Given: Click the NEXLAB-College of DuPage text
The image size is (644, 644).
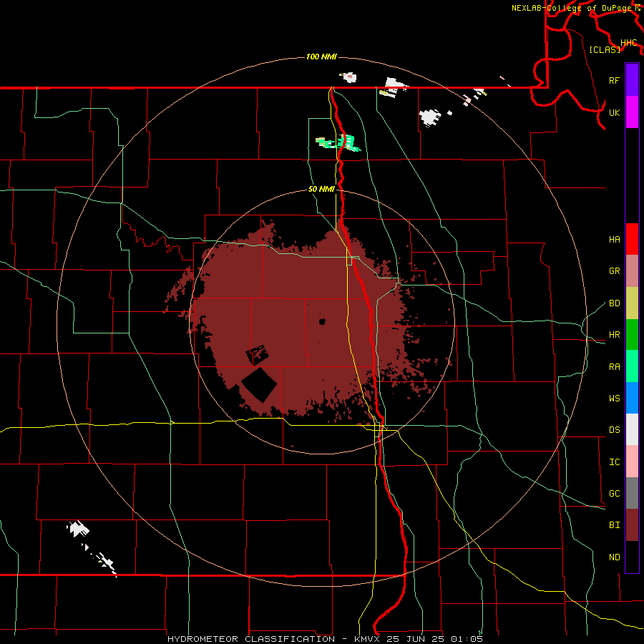Looking at the screenshot, I should [x=571, y=8].
